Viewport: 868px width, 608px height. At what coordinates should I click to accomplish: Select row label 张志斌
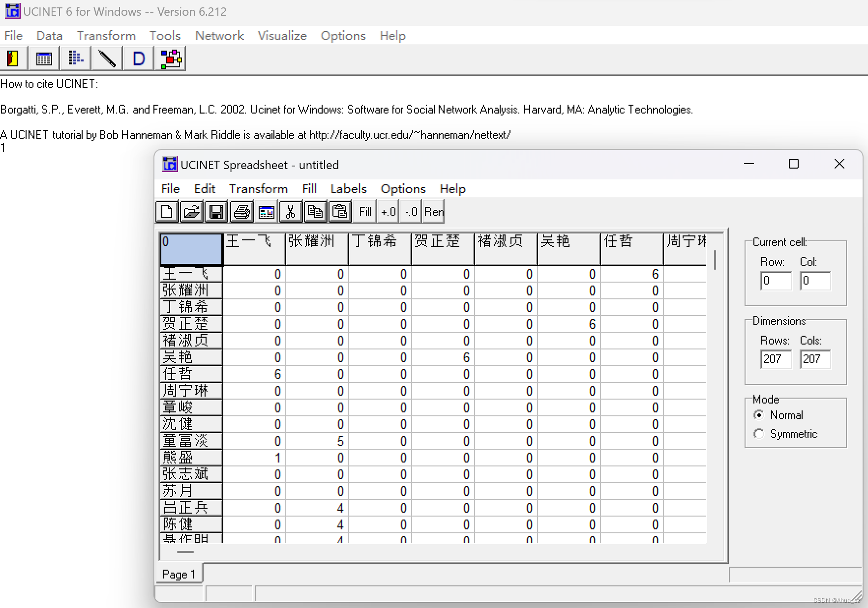click(191, 474)
